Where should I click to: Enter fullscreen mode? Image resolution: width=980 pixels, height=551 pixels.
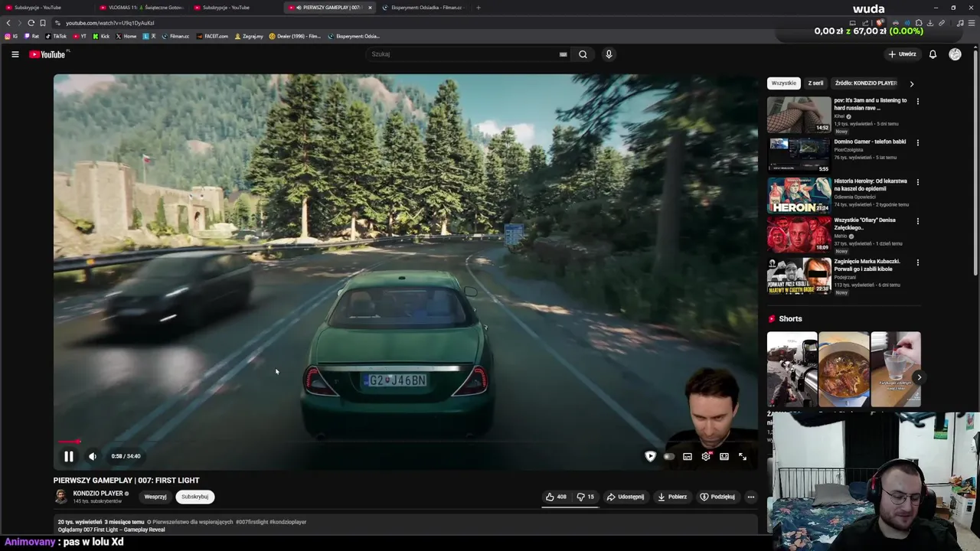click(x=743, y=456)
